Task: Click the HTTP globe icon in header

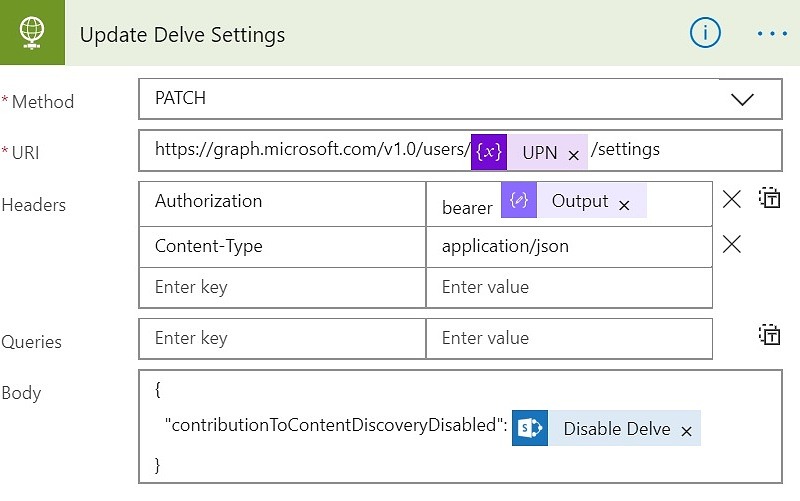Action: coord(32,33)
